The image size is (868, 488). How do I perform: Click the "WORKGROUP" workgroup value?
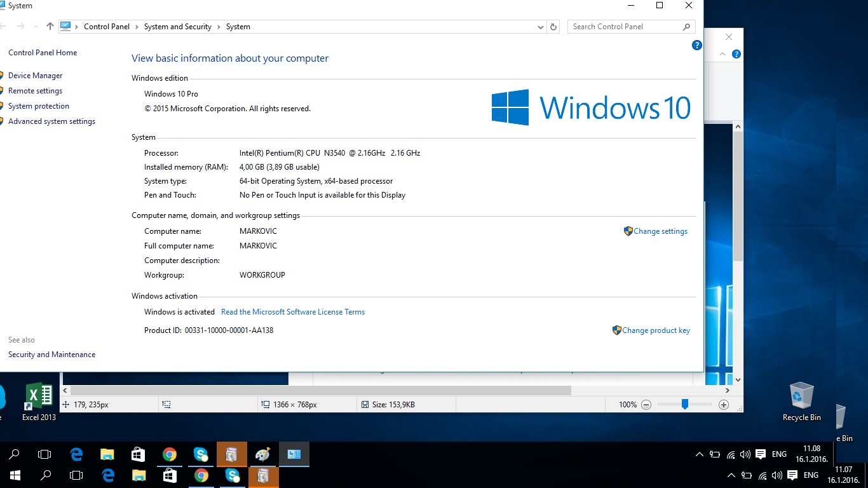[x=262, y=275]
